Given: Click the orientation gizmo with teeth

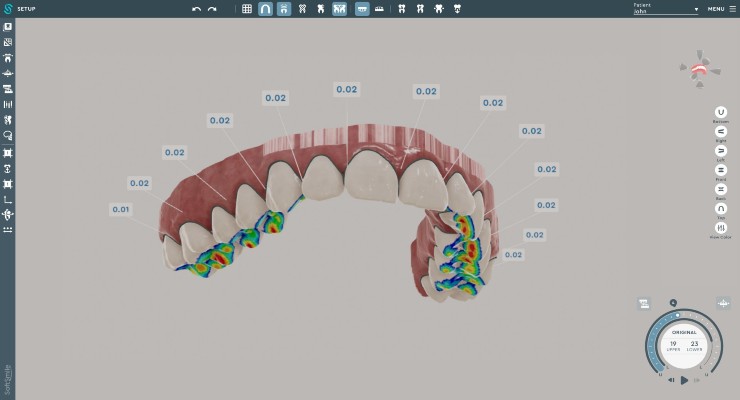Looking at the screenshot, I should coord(699,70).
